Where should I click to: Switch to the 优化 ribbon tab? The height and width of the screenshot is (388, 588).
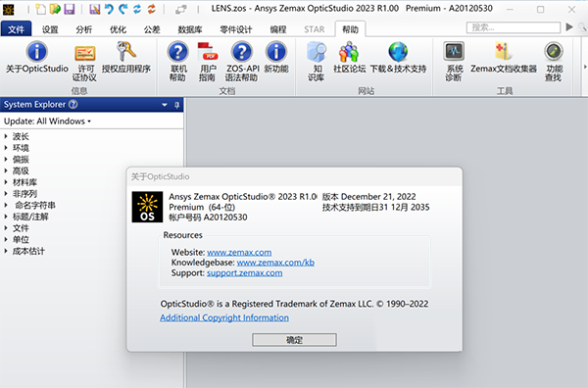[118, 29]
